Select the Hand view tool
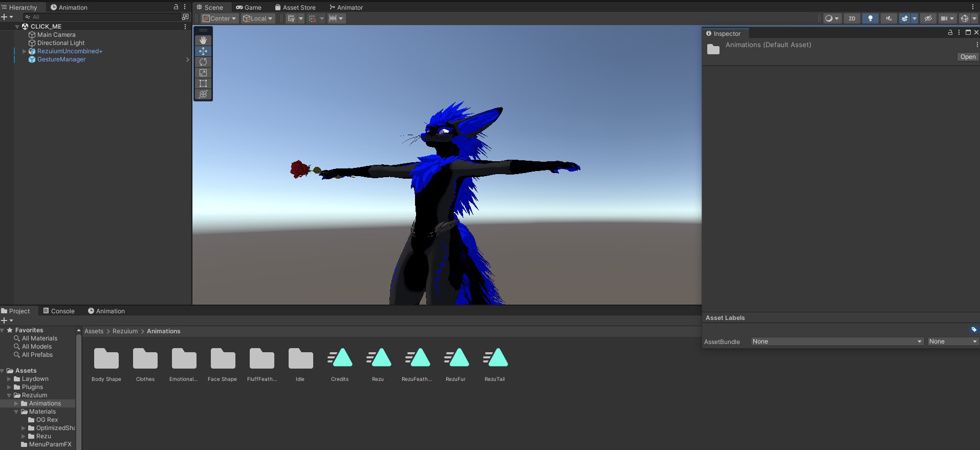Screen dimensions: 980x450 (x=203, y=40)
